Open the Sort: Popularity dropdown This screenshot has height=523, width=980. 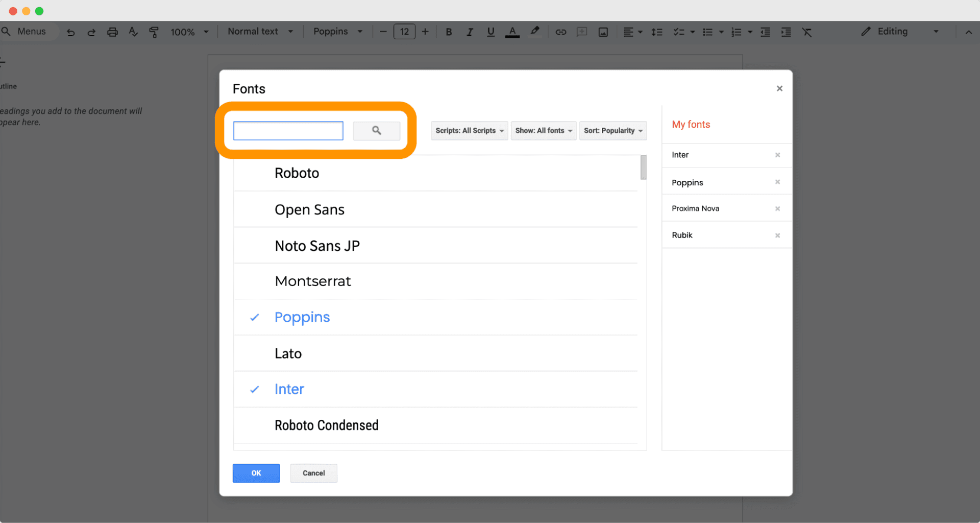[x=612, y=131]
